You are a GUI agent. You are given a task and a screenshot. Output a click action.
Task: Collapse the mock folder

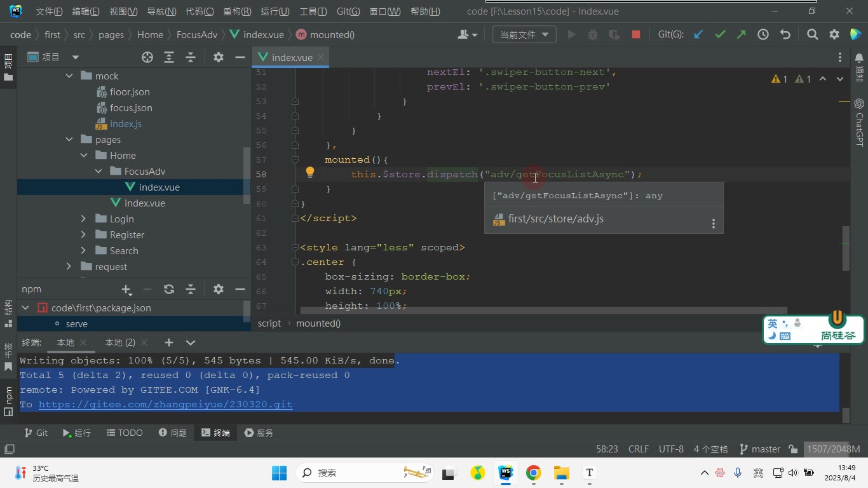pyautogui.click(x=69, y=76)
